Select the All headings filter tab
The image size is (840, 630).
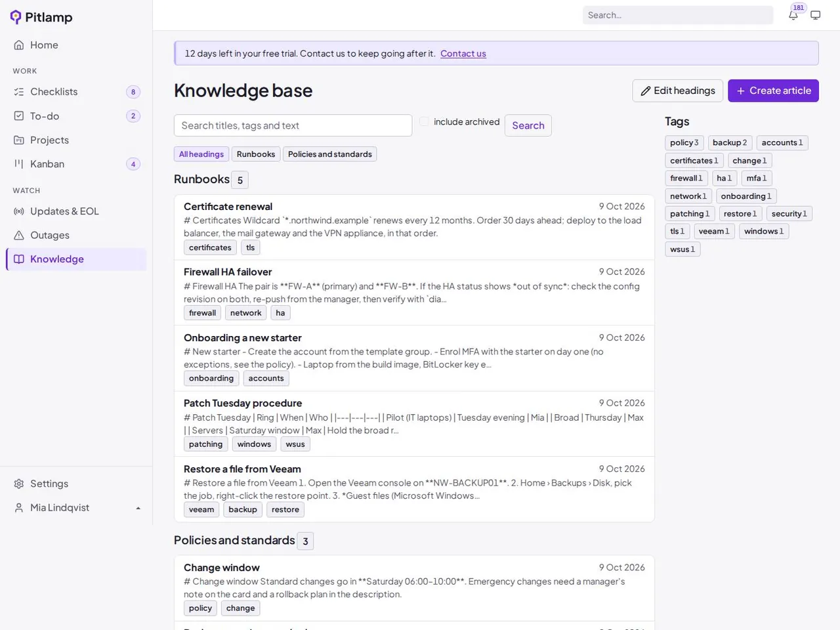pos(201,154)
